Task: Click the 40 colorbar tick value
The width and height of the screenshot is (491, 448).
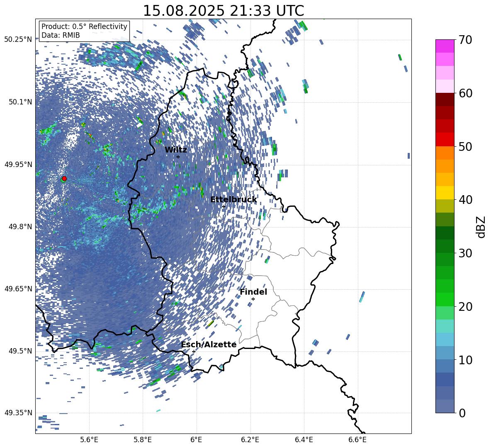Action: [x=465, y=200]
